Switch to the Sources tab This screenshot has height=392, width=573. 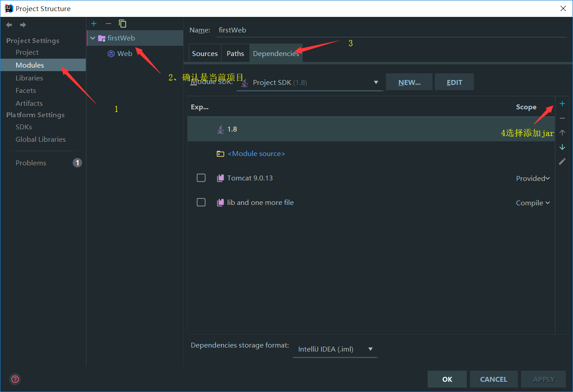coord(205,53)
